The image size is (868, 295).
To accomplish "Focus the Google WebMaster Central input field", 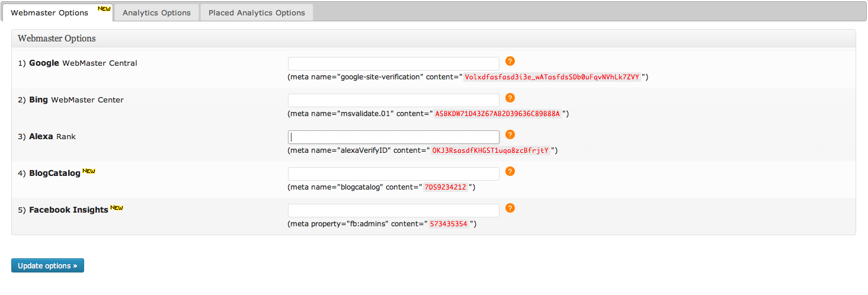I will pyautogui.click(x=393, y=63).
